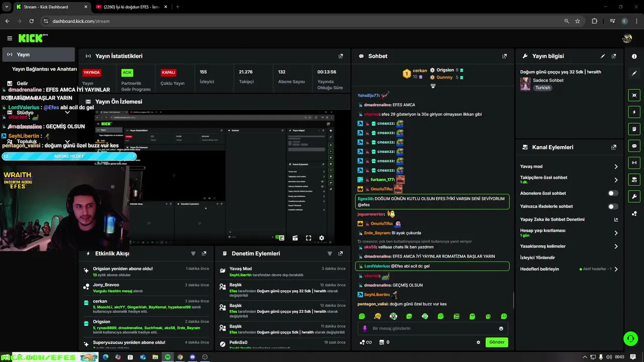Click the three-dots icon in right sidebar
The image size is (644, 362).
tap(634, 213)
